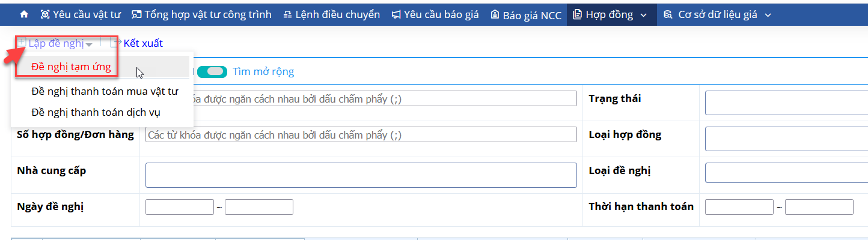Click the Nhà cung cấp input box

click(361, 175)
